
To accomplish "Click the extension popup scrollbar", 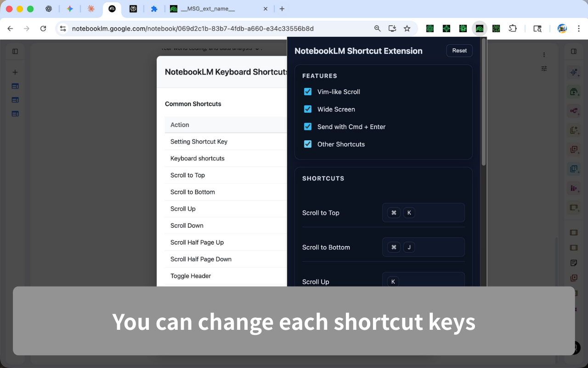I will (484, 102).
